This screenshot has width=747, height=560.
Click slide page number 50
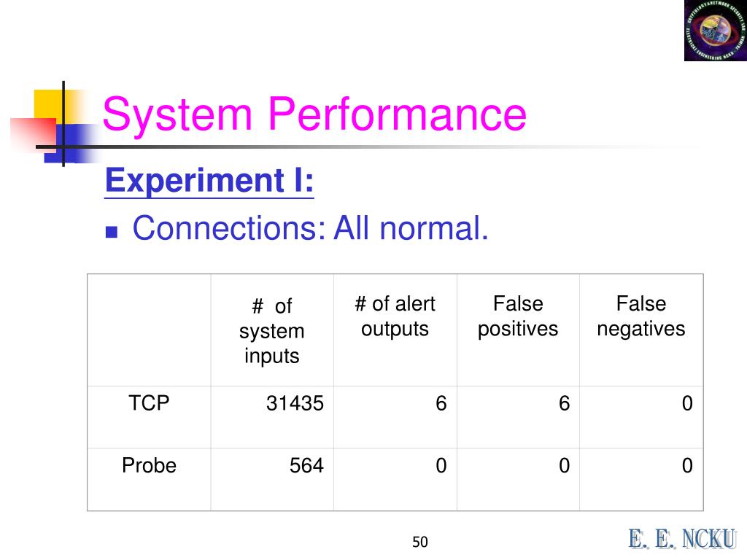tap(419, 542)
